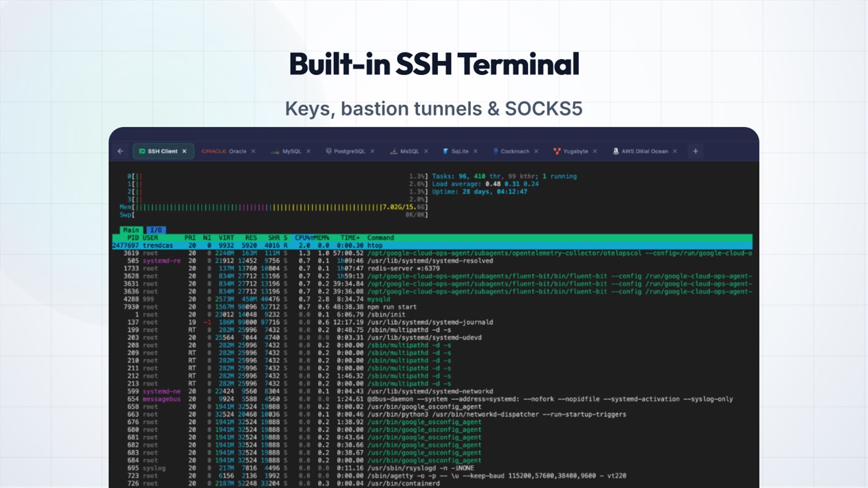Select the networkd-dispatcher python3 row
This screenshot has height=488, width=868.
click(x=432, y=414)
